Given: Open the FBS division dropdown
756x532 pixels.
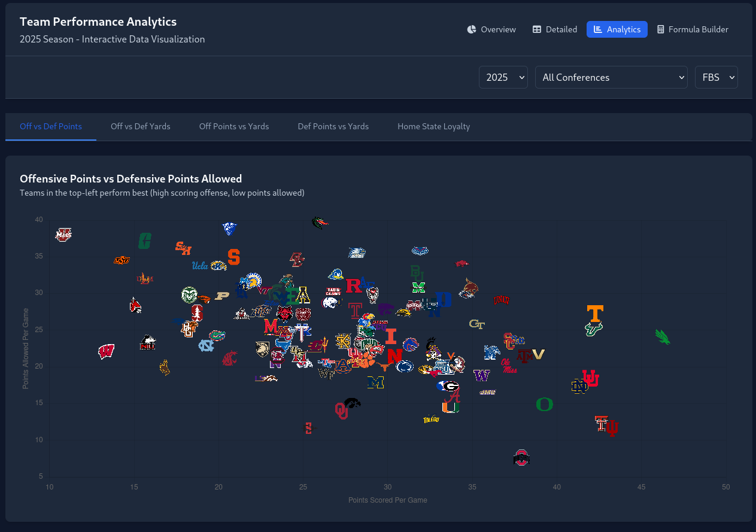Looking at the screenshot, I should coord(716,77).
